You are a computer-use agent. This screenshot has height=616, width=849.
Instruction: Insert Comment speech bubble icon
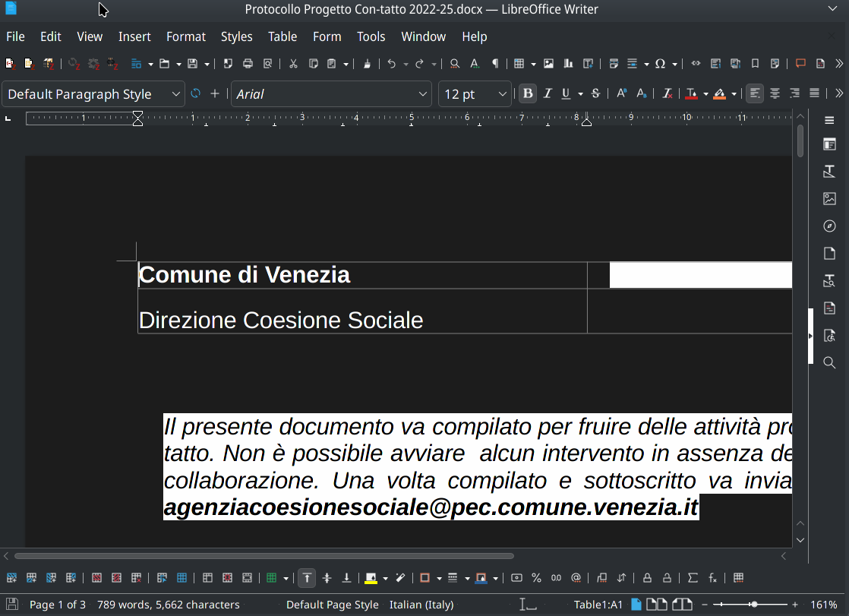click(800, 64)
